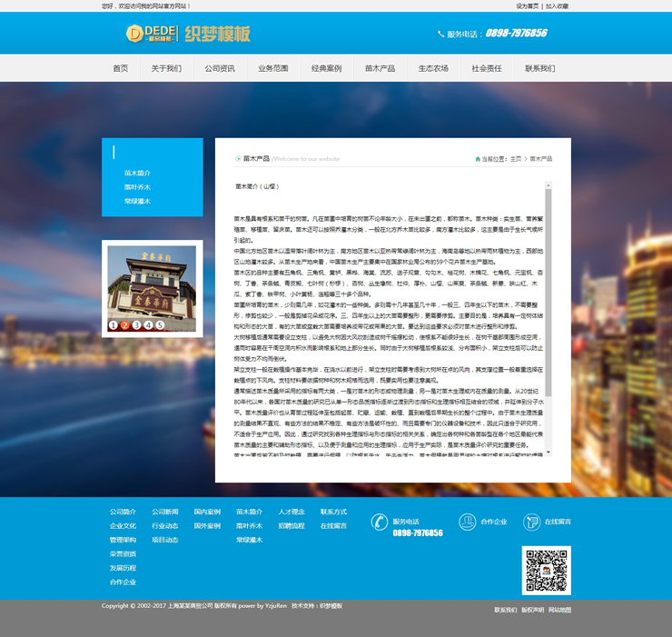Open 业务范围 in the main navigation
The image size is (672, 637).
[273, 68]
